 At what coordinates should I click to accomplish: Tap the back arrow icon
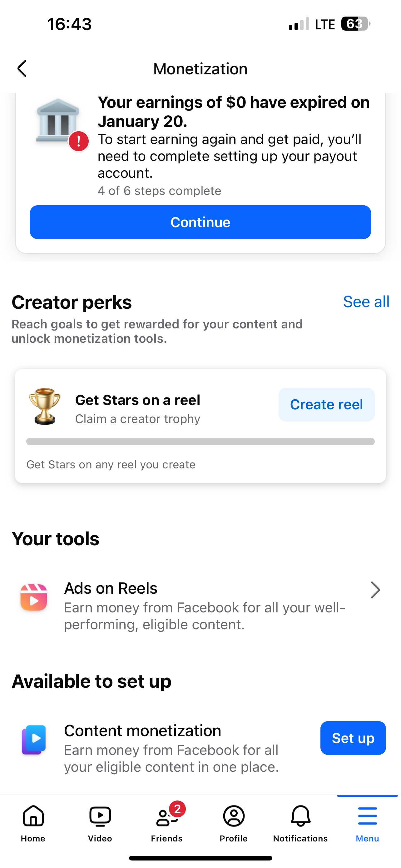pyautogui.click(x=22, y=69)
